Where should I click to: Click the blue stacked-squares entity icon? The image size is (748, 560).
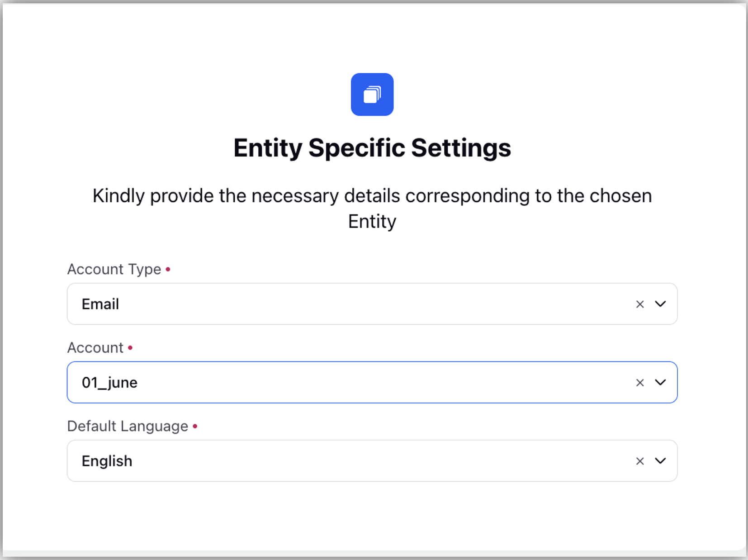tap(372, 95)
